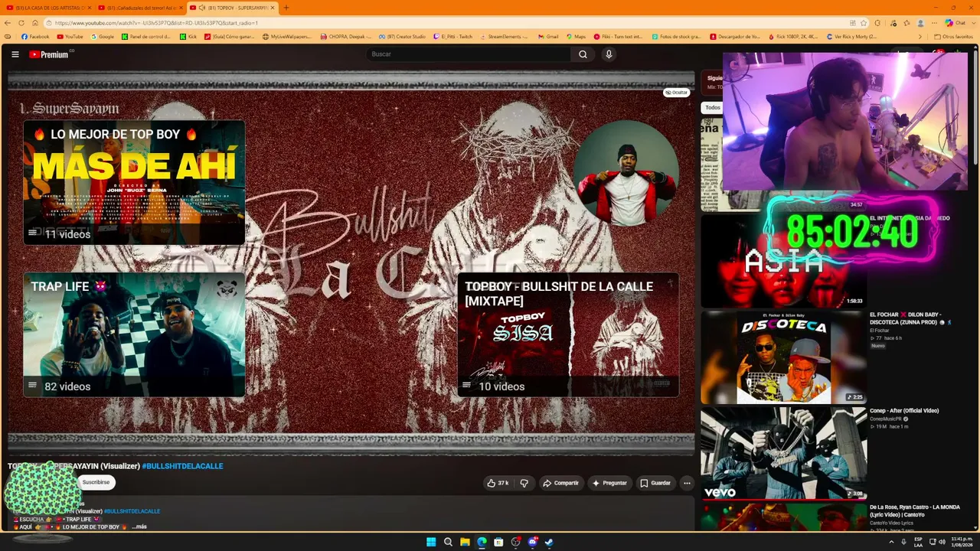Open the Windows Start menu
980x551 pixels.
click(431, 542)
